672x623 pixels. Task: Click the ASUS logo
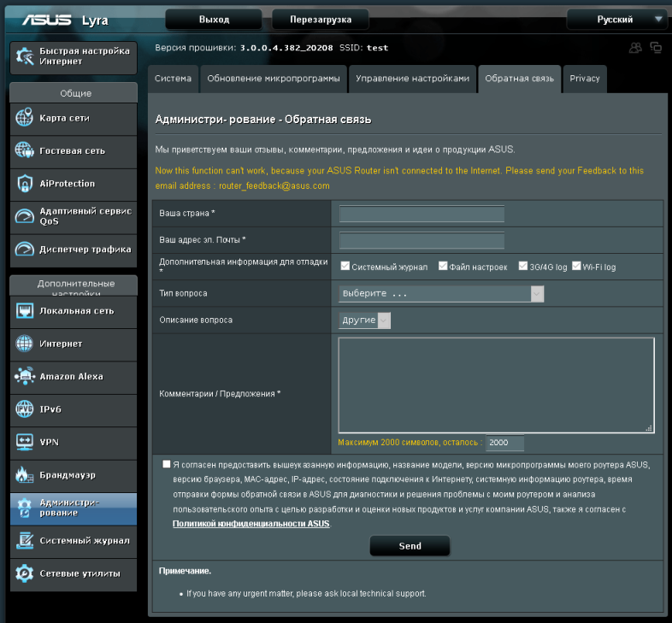coord(47,20)
